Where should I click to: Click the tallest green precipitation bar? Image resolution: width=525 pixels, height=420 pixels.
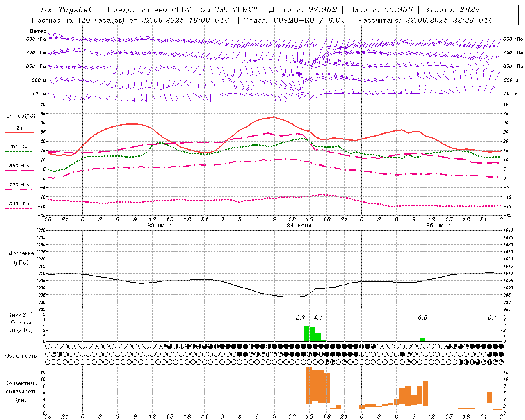pos(306,334)
